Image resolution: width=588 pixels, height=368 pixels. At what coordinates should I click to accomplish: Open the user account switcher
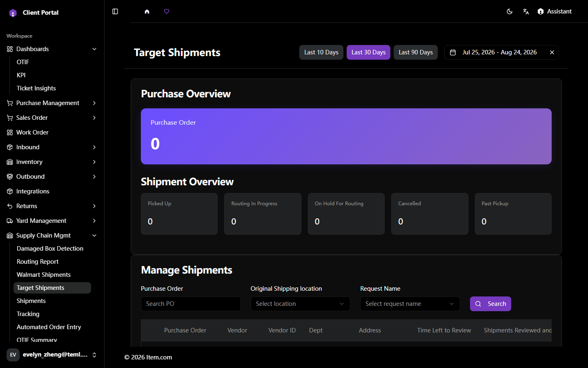pyautogui.click(x=52, y=355)
